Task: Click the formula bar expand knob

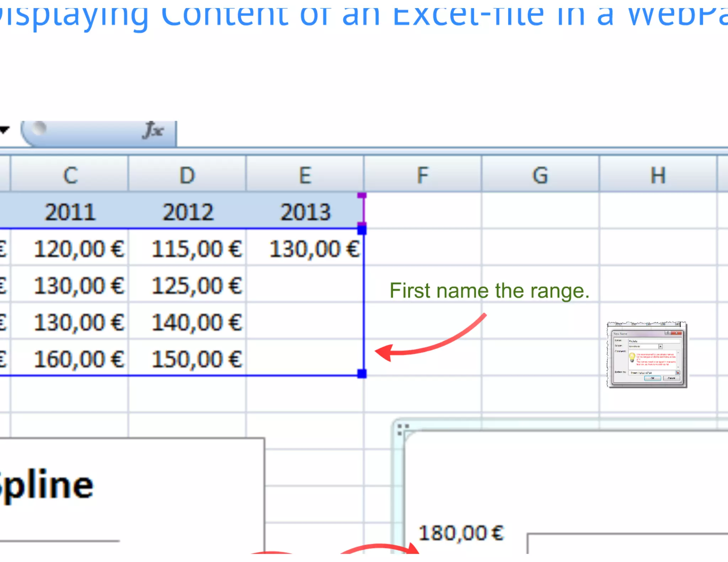Action: [38, 129]
